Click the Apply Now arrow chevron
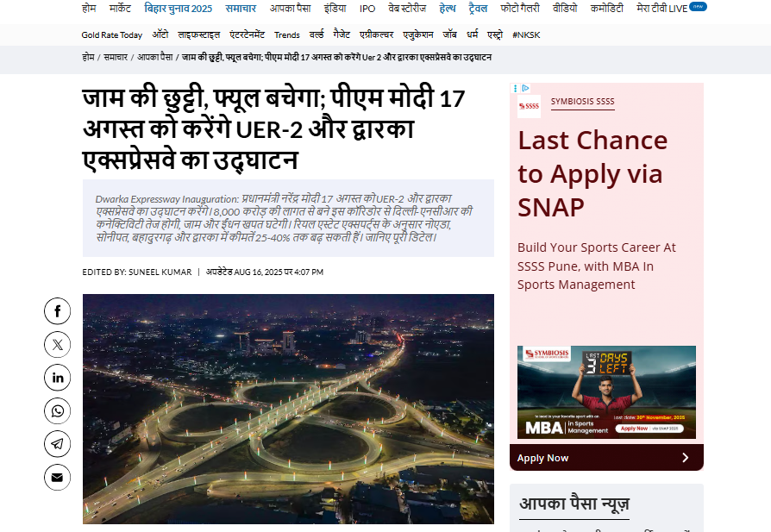Viewport: 771px width, 532px height. (x=686, y=458)
